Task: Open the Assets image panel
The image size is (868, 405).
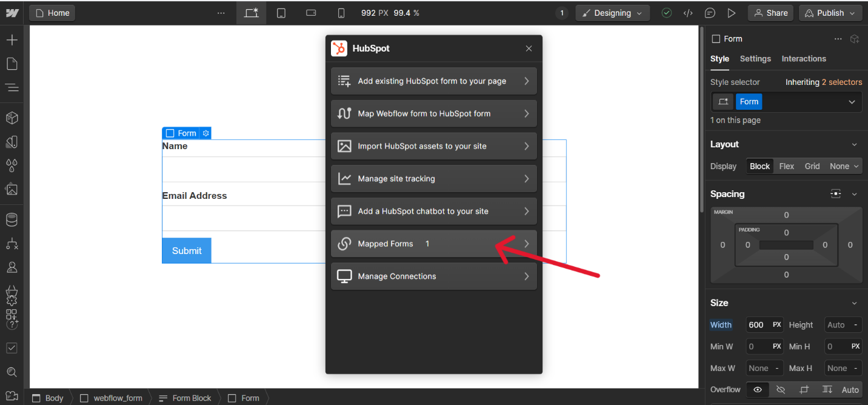Action: (12, 189)
